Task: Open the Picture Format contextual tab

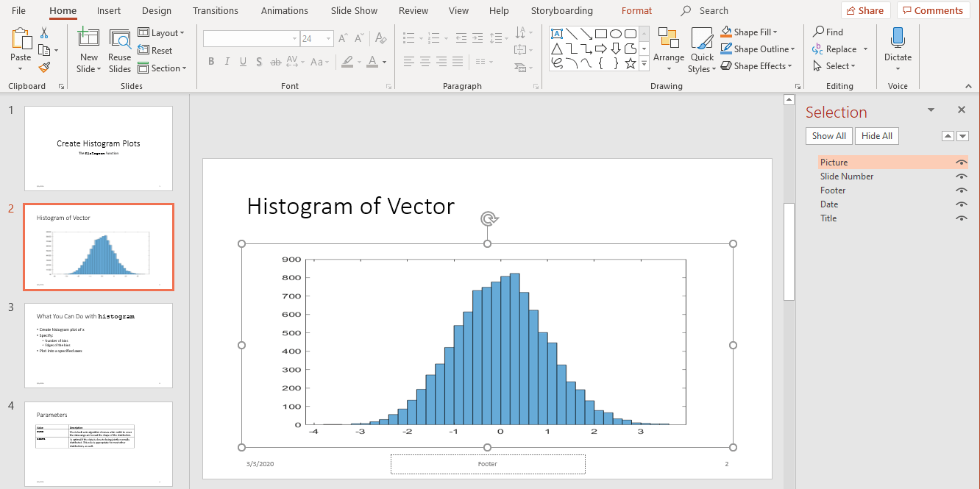Action: pyautogui.click(x=636, y=10)
